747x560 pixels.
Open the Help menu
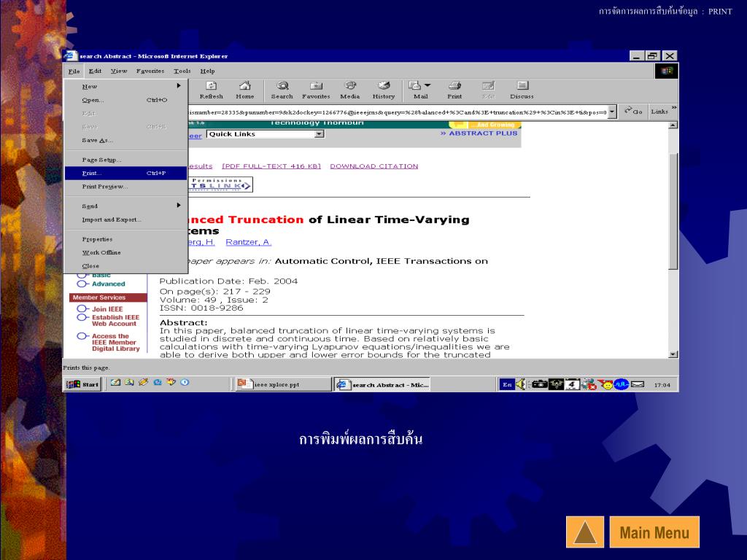[207, 71]
